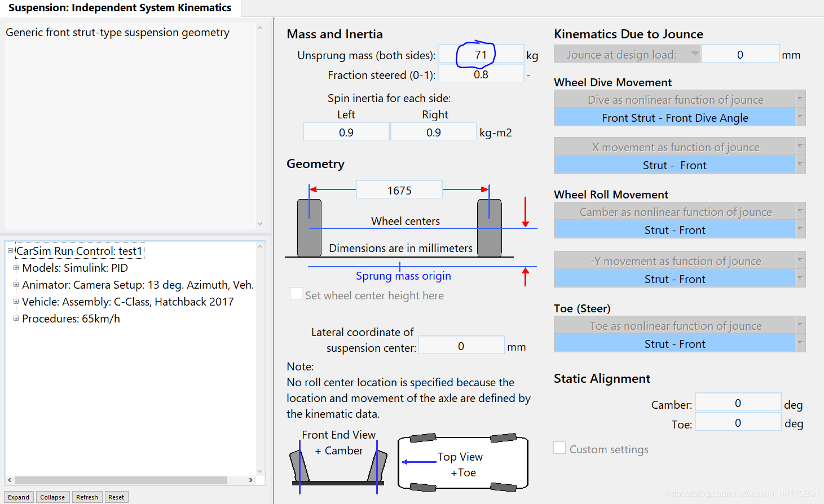Edit lateral coordinate of suspension center field

461,346
